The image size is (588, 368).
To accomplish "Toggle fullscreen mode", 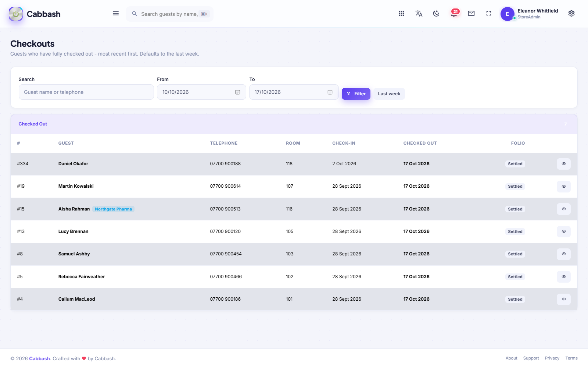I will tap(489, 14).
